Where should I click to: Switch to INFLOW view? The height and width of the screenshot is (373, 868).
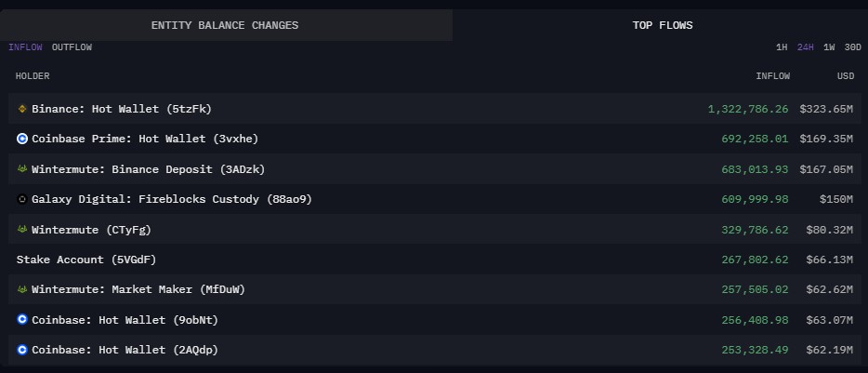[x=25, y=47]
